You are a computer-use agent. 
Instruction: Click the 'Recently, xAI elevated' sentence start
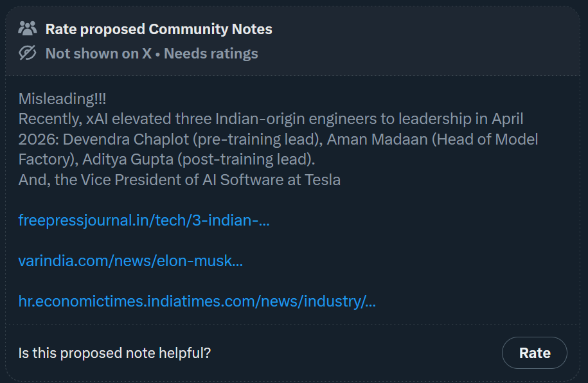96,120
